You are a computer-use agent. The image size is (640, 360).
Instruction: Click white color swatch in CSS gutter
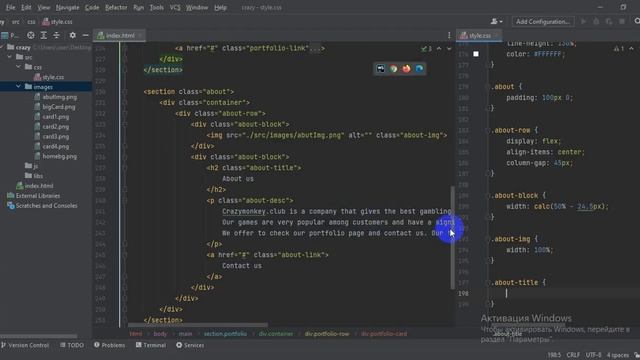coord(476,54)
